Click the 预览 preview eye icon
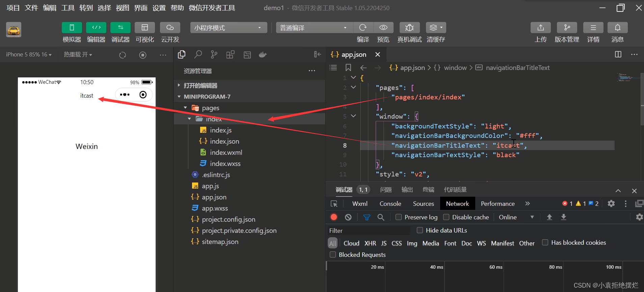This screenshot has height=292, width=644. click(x=383, y=27)
